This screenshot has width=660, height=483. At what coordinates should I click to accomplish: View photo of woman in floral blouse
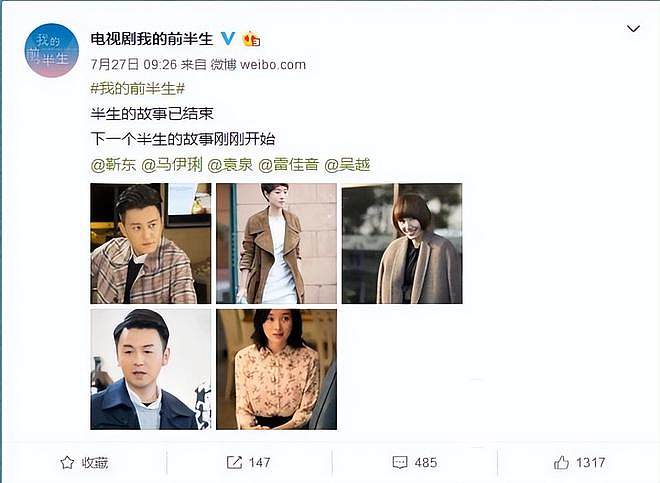tap(277, 369)
